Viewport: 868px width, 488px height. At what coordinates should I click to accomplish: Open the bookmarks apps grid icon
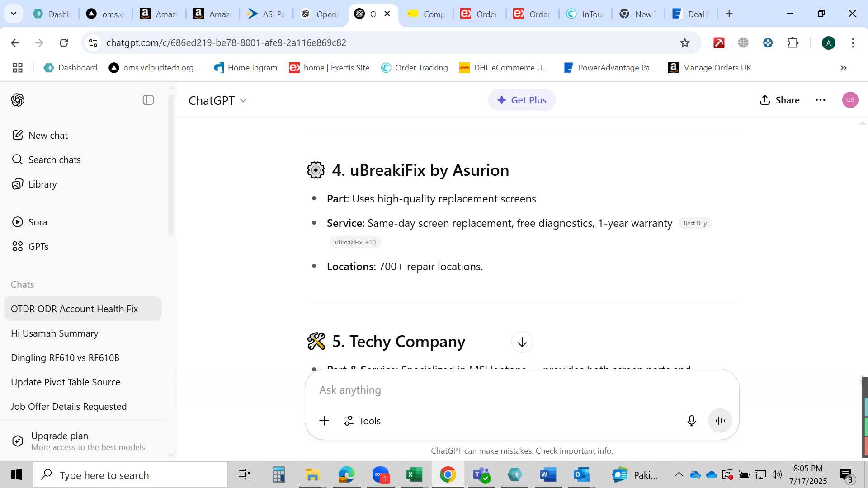[18, 68]
